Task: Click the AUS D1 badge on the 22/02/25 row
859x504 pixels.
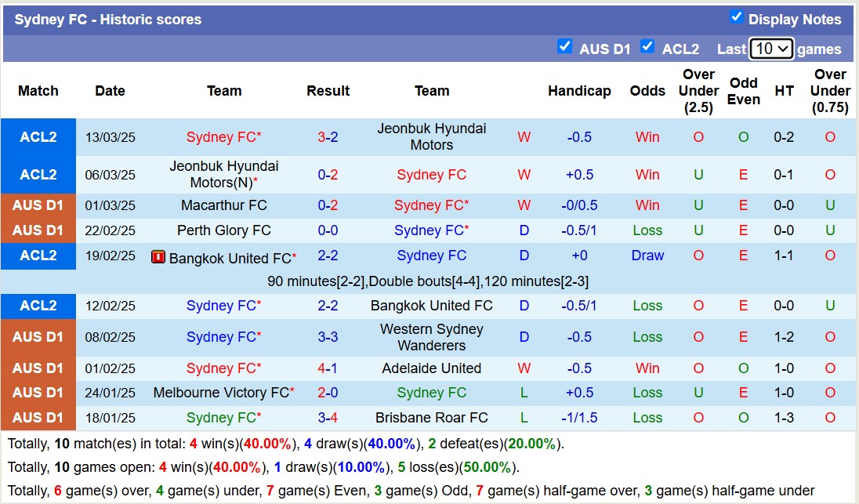Action: tap(38, 230)
